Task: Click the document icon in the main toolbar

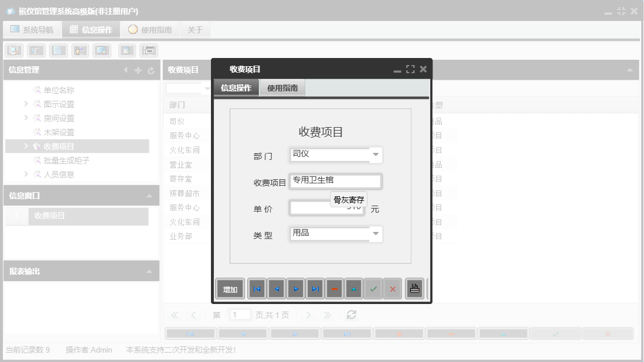Action: coord(57,50)
